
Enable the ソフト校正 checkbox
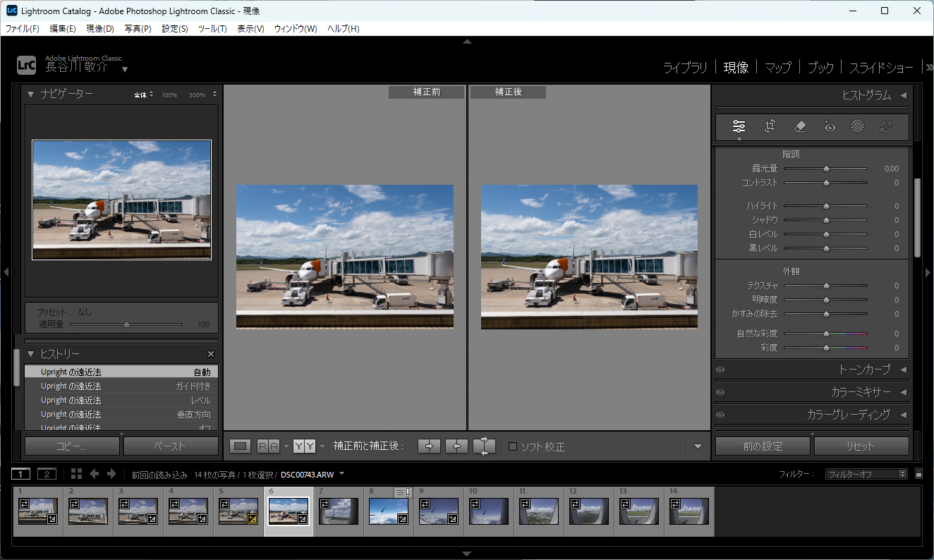point(513,446)
